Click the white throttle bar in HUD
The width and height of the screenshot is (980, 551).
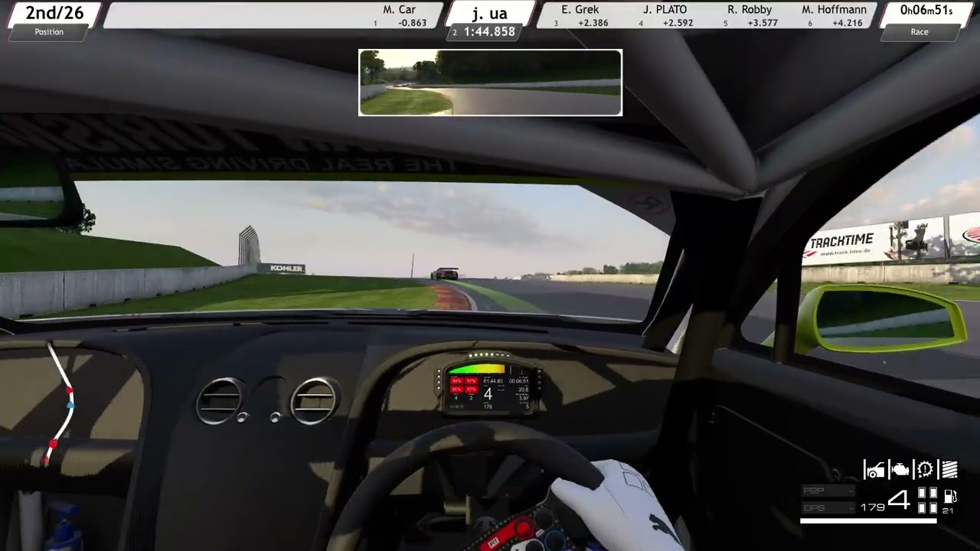click(x=868, y=521)
